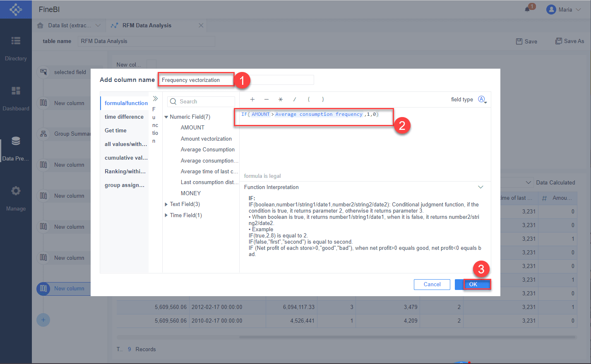Click Maria's user avatar

551,10
